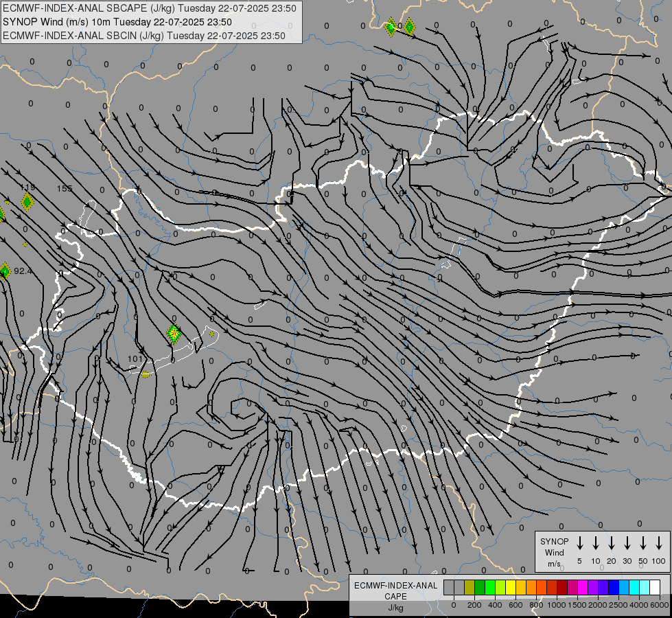Click the '4000' tick on the CAPE scale
The height and width of the screenshot is (618, 672).
(x=639, y=605)
